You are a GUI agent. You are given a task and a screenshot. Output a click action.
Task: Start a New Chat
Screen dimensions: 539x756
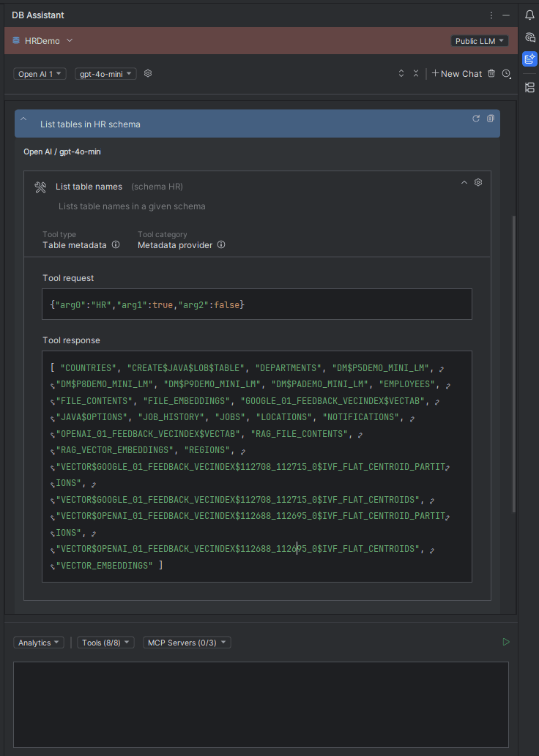tap(456, 74)
